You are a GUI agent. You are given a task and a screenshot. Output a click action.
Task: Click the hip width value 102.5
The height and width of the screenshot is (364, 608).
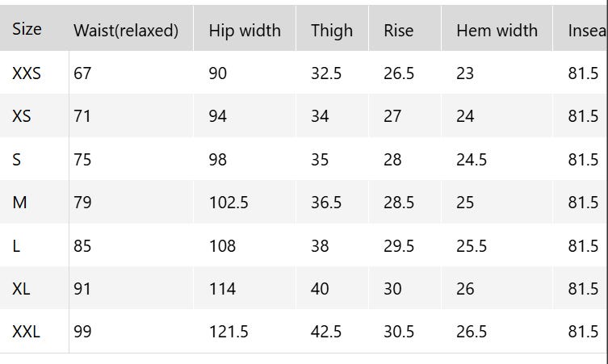tap(229, 203)
